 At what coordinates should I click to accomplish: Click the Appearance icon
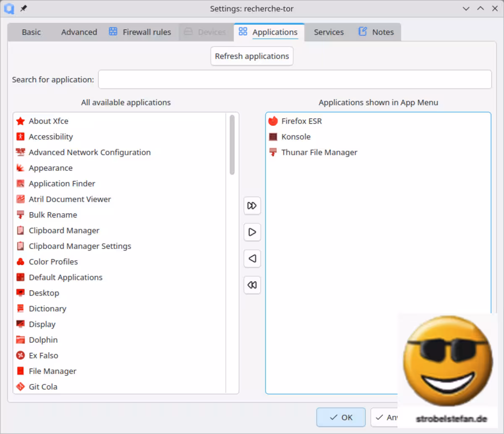[x=21, y=167]
